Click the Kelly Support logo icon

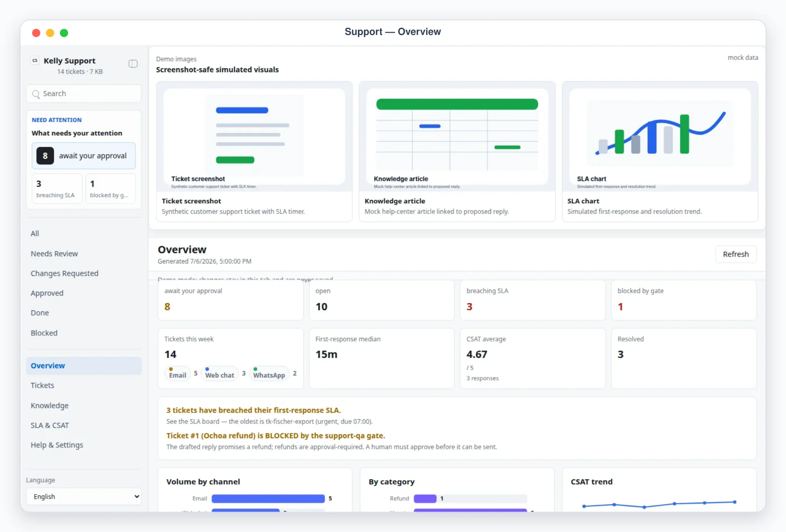[x=35, y=60]
